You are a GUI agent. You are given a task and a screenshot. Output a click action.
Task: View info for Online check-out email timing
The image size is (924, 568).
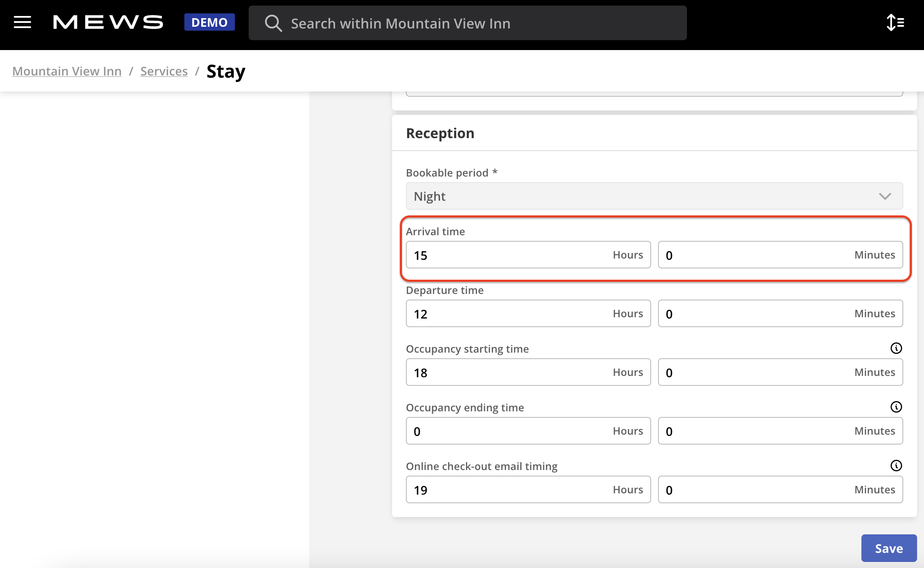[896, 465]
